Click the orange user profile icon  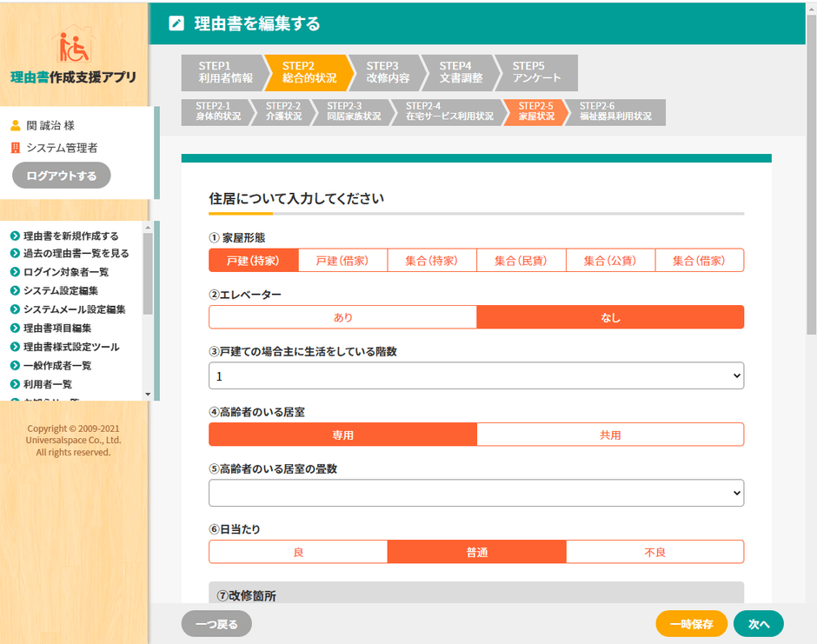(x=15, y=125)
